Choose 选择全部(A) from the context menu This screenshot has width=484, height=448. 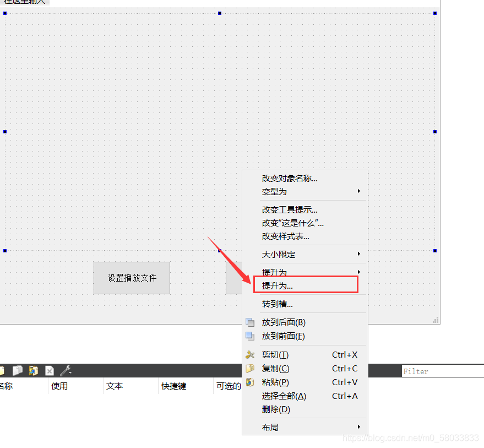(x=305, y=396)
